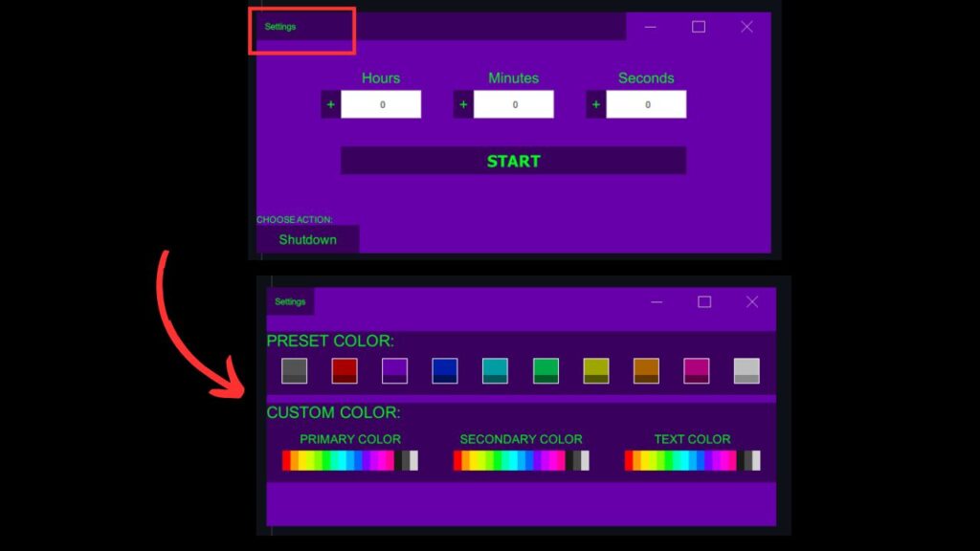
Task: Maximize the color settings window
Action: 704,301
